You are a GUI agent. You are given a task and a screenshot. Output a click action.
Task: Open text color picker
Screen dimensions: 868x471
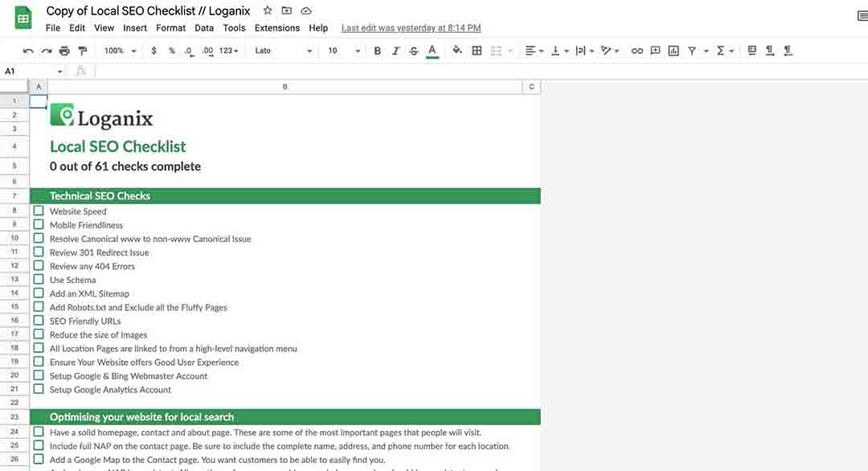[x=432, y=51]
